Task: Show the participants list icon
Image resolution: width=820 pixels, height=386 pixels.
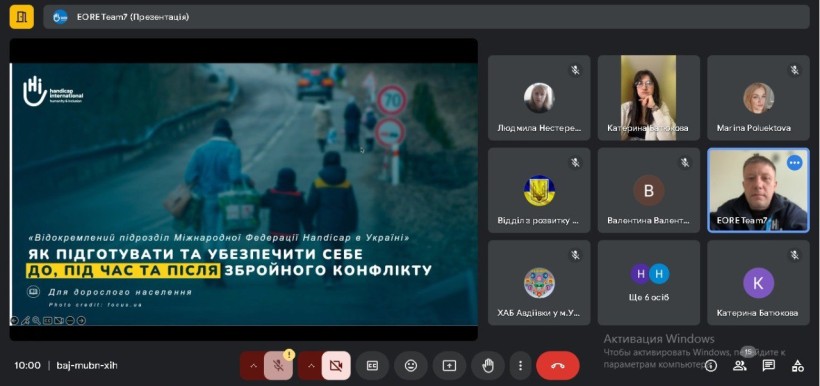Action: point(739,365)
